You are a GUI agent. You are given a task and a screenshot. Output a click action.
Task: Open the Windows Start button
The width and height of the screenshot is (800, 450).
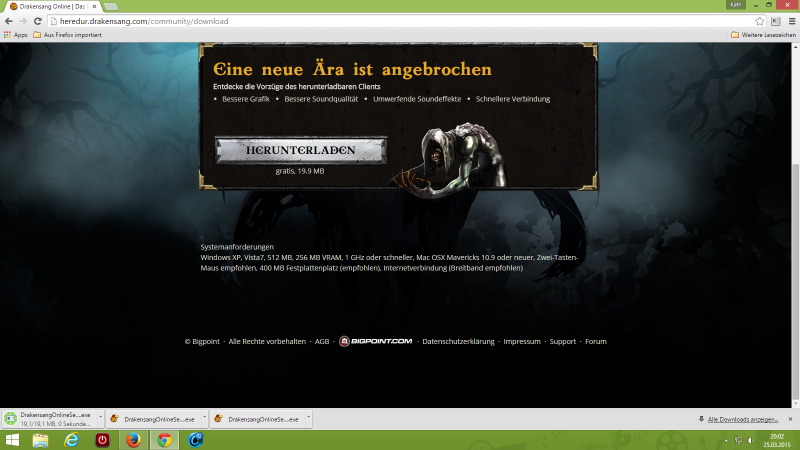coord(12,440)
